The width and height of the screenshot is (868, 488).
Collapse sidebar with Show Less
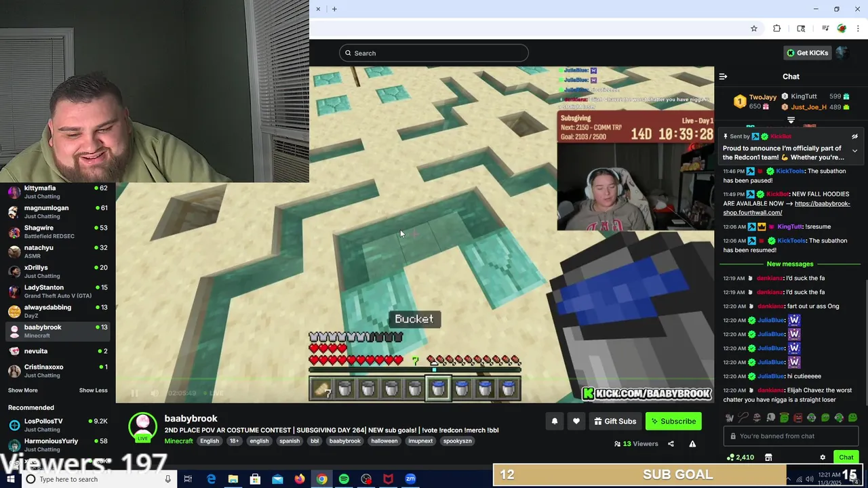tap(93, 390)
